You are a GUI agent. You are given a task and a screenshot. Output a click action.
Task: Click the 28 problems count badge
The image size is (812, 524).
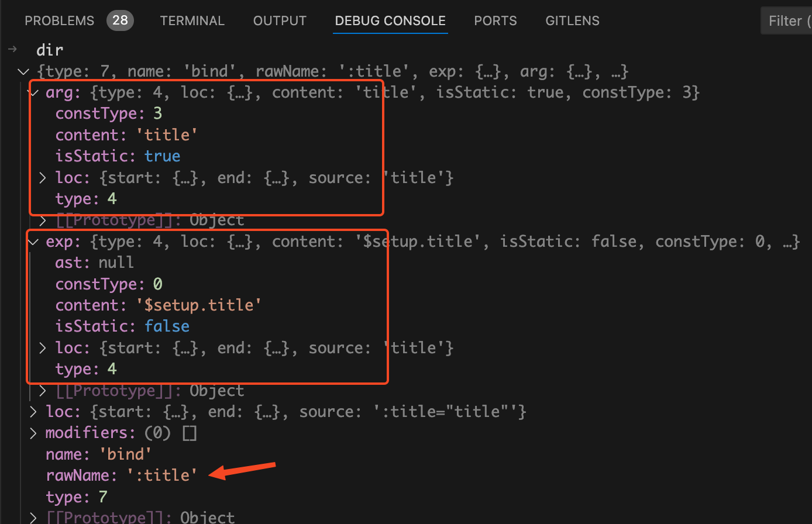tap(120, 21)
